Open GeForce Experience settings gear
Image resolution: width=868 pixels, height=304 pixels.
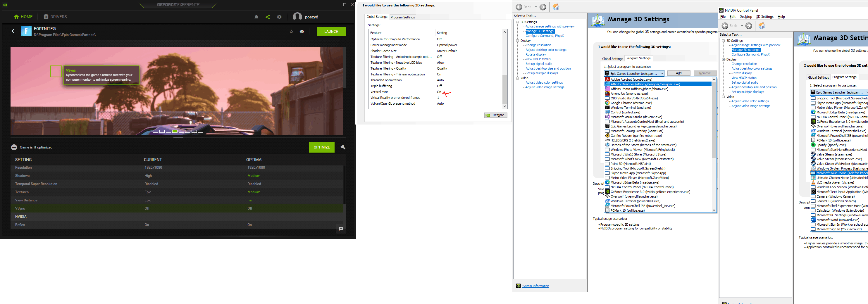(279, 17)
